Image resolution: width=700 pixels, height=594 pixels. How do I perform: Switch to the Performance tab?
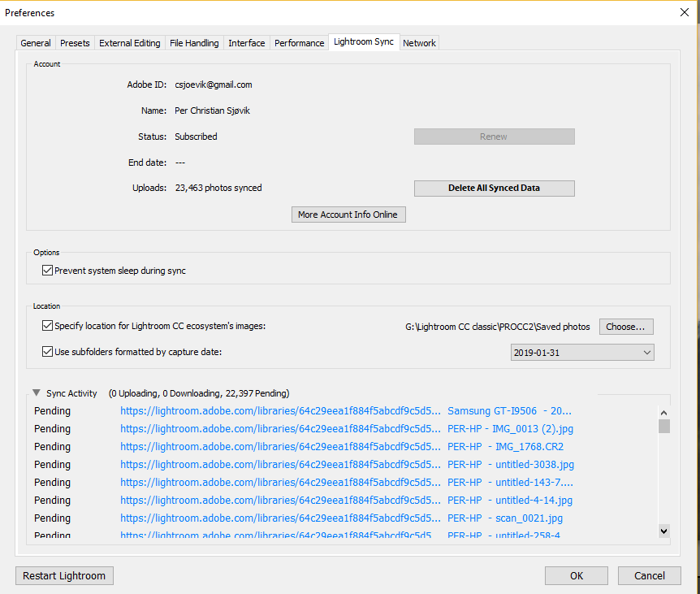pos(299,42)
